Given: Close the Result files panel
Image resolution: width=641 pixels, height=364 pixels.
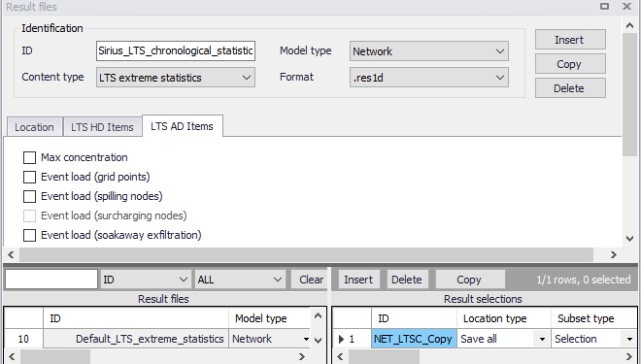Looking at the screenshot, I should pyautogui.click(x=626, y=7).
